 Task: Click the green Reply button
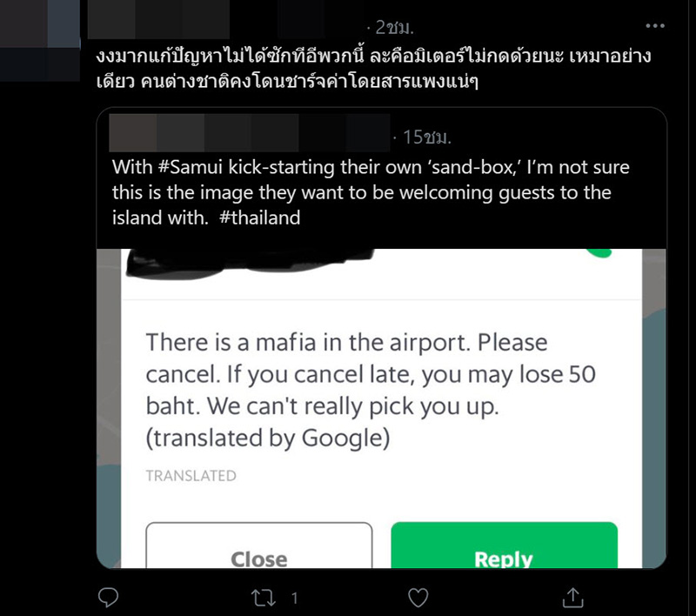(x=504, y=546)
